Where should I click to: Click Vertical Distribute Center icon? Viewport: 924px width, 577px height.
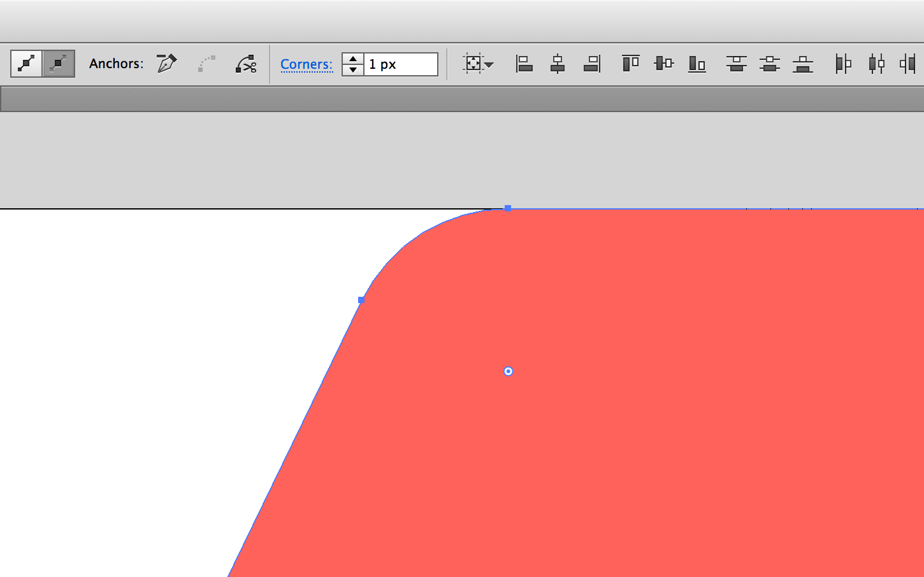tap(770, 64)
